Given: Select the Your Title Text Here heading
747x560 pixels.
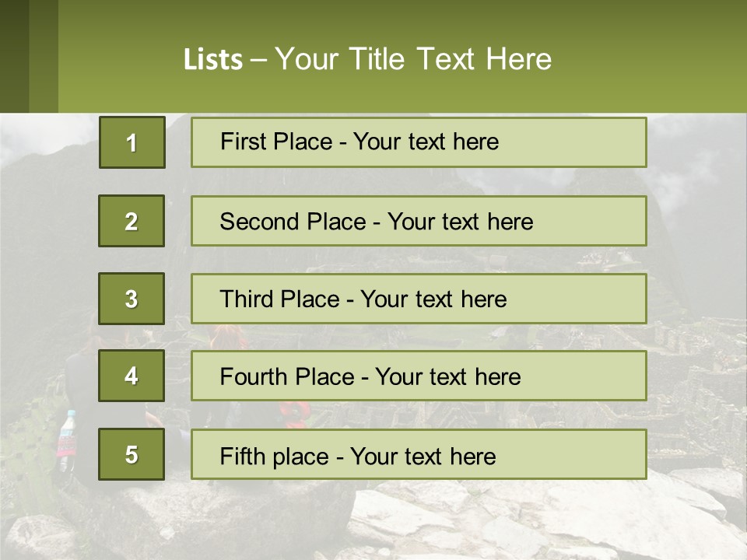Looking at the screenshot, I should coord(412,60).
